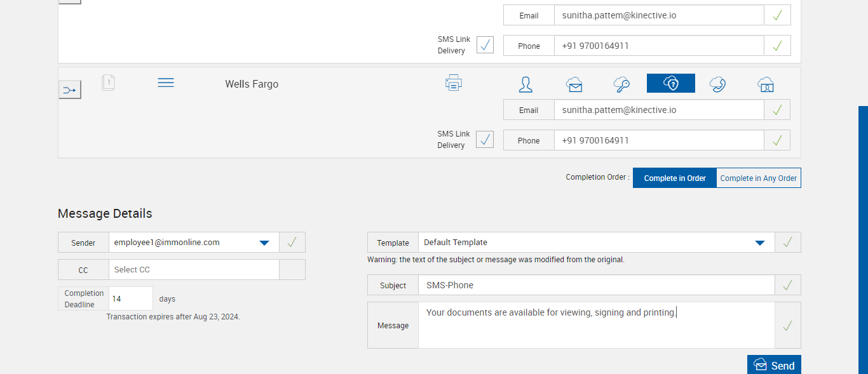Uncheck the top SMS Link Delivery checkbox
868x374 pixels.
pos(485,44)
